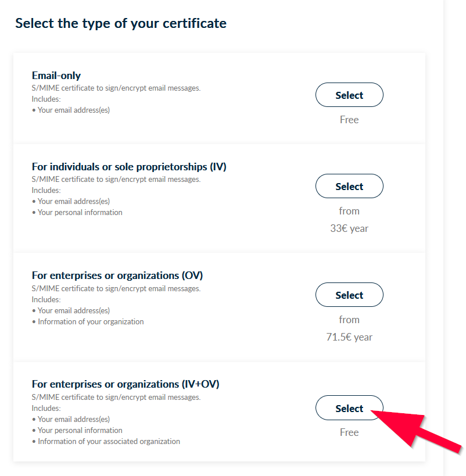Click "Information of your associated organization" bullet
The height and width of the screenshot is (476, 466).
coord(109,442)
